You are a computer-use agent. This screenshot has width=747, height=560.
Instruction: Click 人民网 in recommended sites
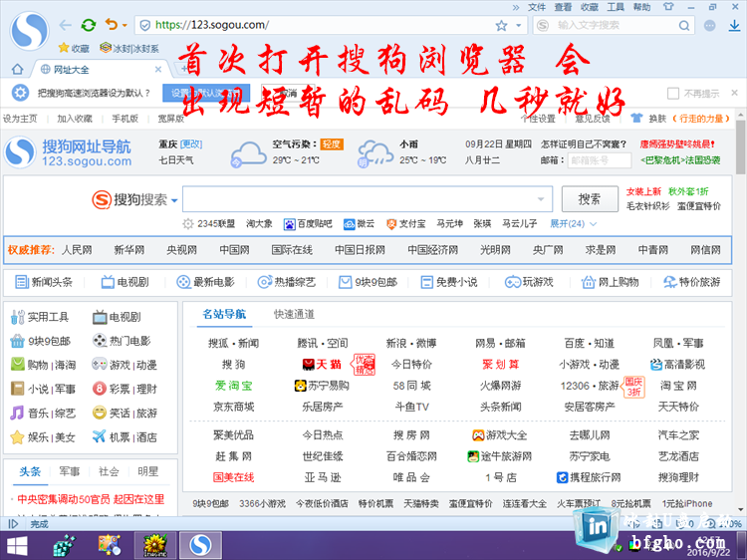[x=77, y=250]
